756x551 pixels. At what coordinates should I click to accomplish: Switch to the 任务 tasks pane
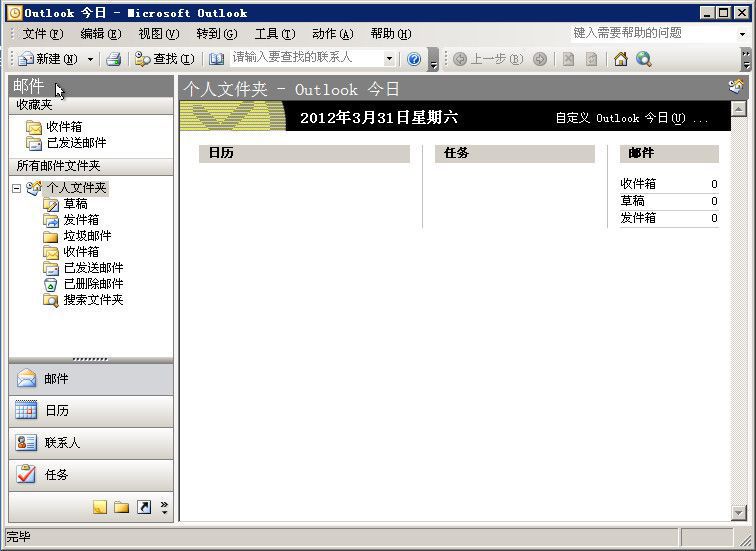tap(91, 475)
